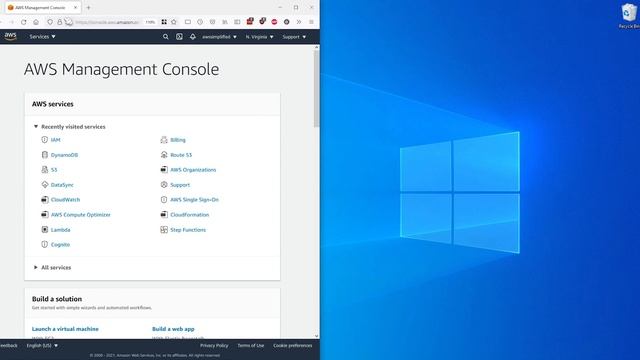This screenshot has height=360, width=640.
Task: Click Launch a virtual machine link
Action: pos(65,329)
